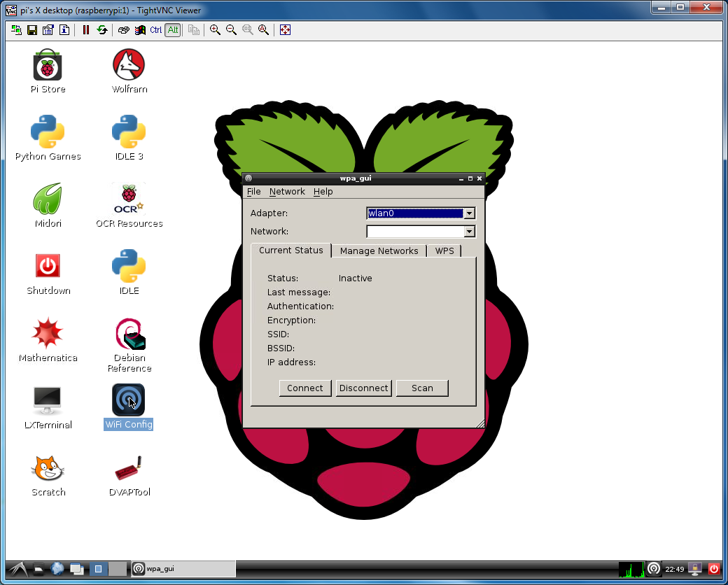Switch to the Current Status tab
This screenshot has height=585, width=728.
coord(291,251)
